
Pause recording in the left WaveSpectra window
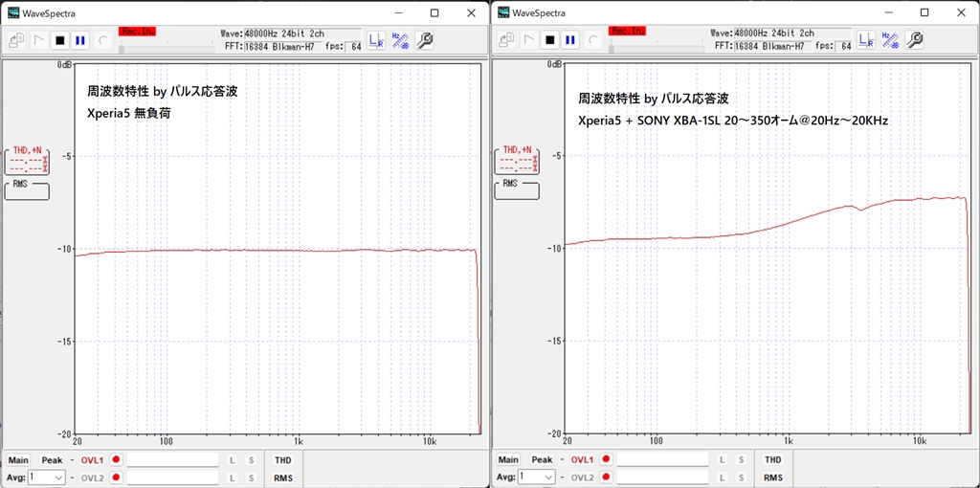point(80,40)
